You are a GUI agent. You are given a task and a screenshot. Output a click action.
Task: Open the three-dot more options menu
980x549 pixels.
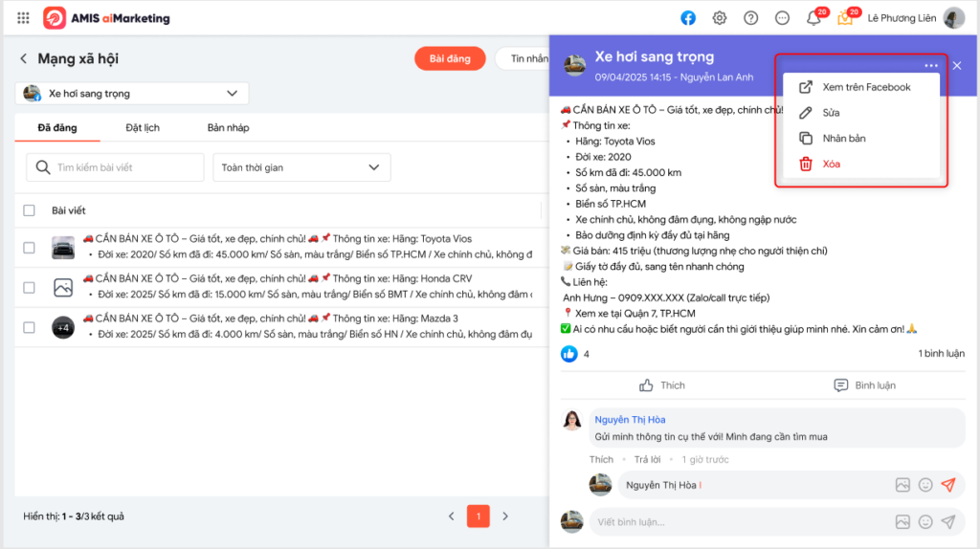pos(930,66)
